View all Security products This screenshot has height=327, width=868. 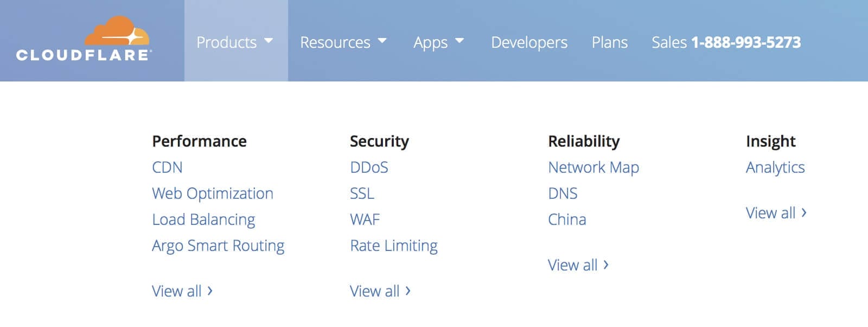pyautogui.click(x=380, y=291)
